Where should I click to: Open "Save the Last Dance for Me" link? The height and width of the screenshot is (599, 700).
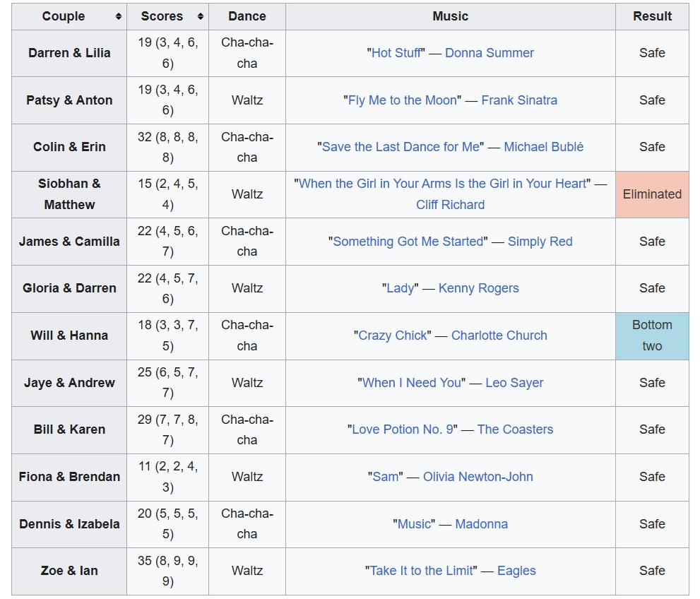point(401,147)
